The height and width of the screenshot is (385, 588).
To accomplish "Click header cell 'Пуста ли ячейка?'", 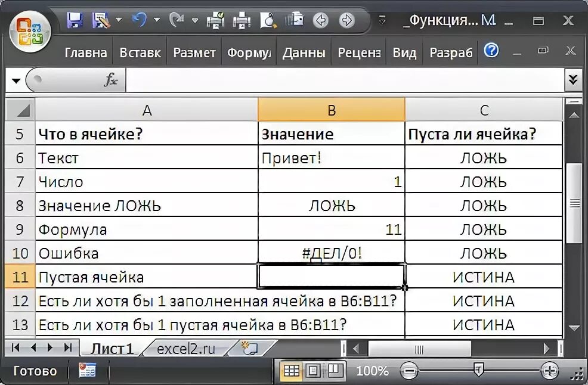I will pos(484,134).
